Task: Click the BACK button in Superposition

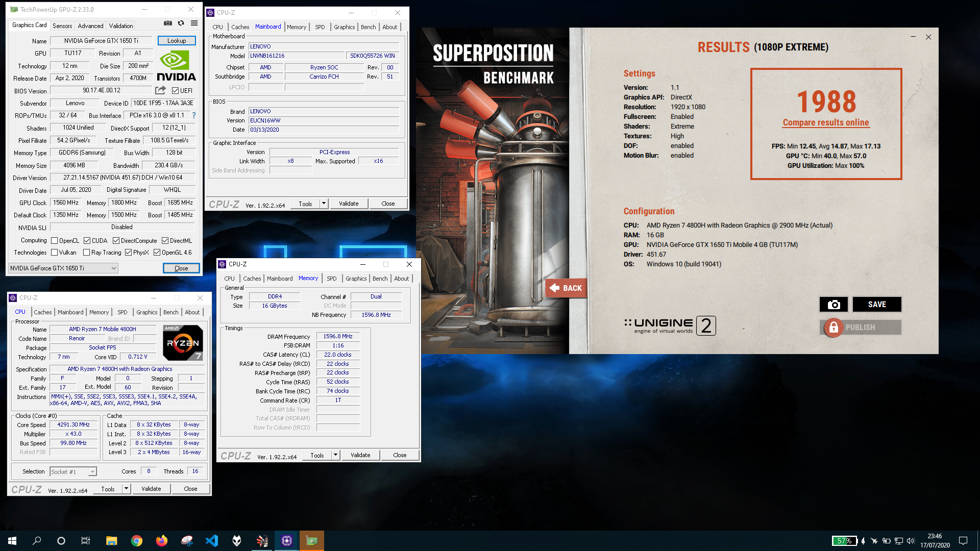Action: pyautogui.click(x=566, y=288)
